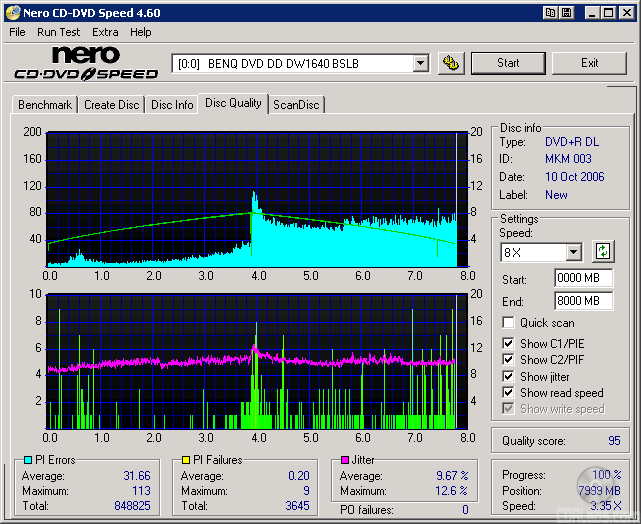Image resolution: width=641 pixels, height=524 pixels.
Task: Uncheck Show C1/PIE option
Action: click(x=509, y=344)
